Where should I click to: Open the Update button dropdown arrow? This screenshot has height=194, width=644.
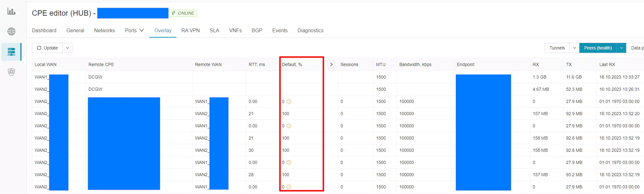coord(68,48)
